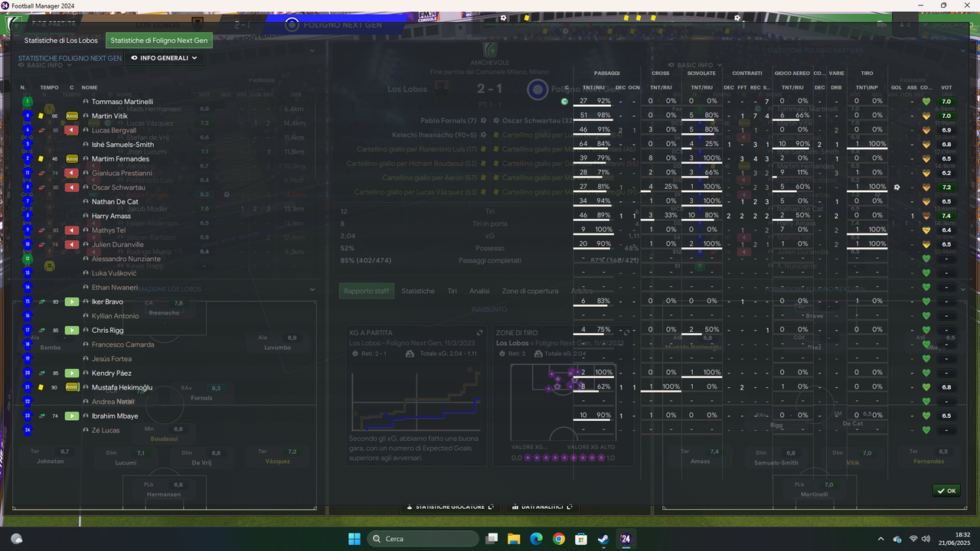Open the INFO GENERALI view dropdown
The height and width of the screenshot is (551, 980).
[164, 57]
